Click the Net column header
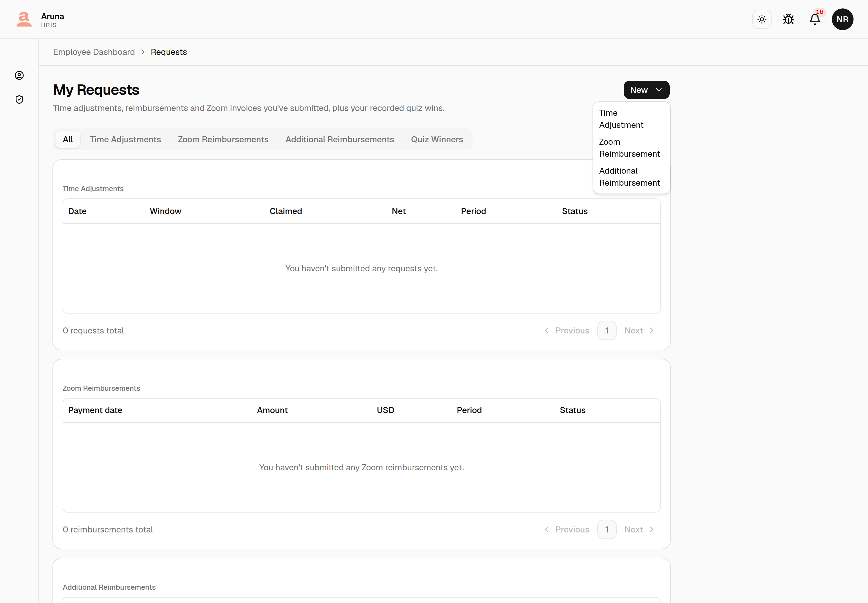The image size is (868, 603). (398, 211)
